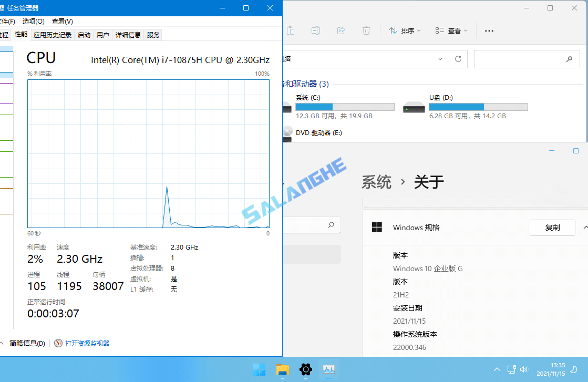The image size is (588, 382).
Task: Click the CPU utilization graph
Action: coord(149,154)
